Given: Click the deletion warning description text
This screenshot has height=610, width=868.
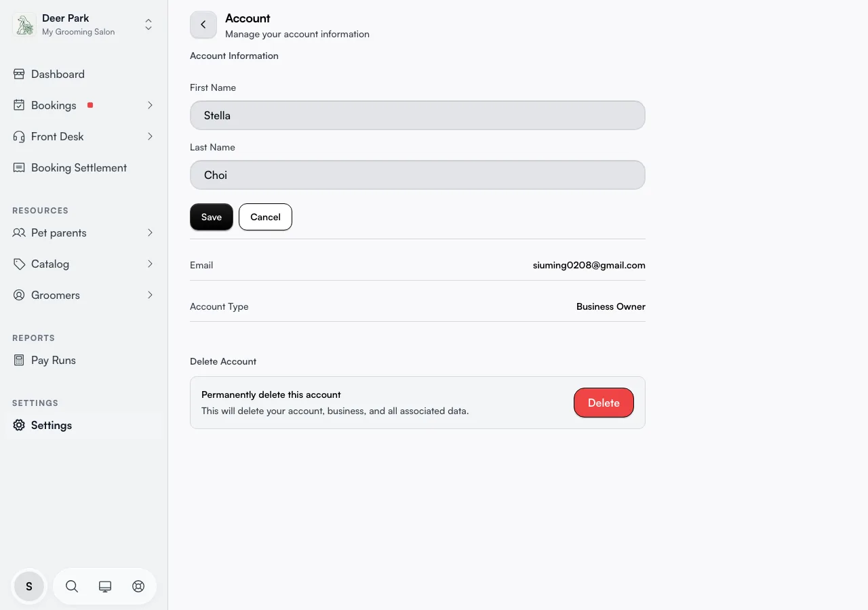Looking at the screenshot, I should coord(335,411).
